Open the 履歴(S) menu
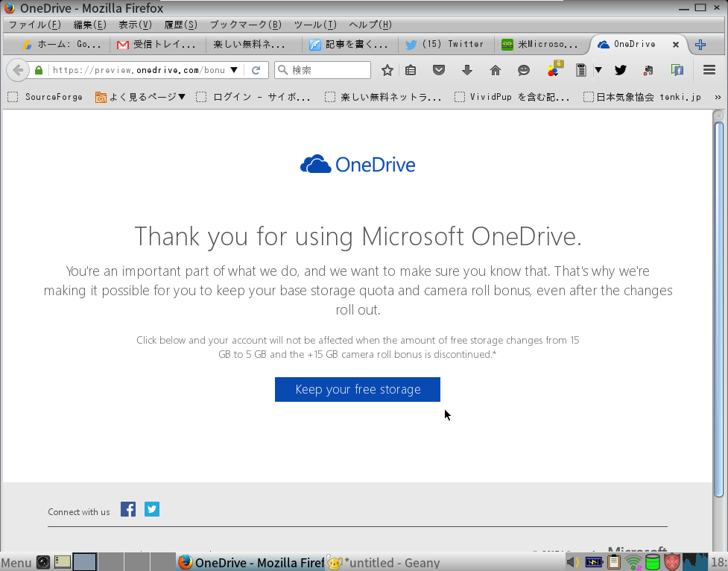The image size is (728, 571). click(x=180, y=25)
